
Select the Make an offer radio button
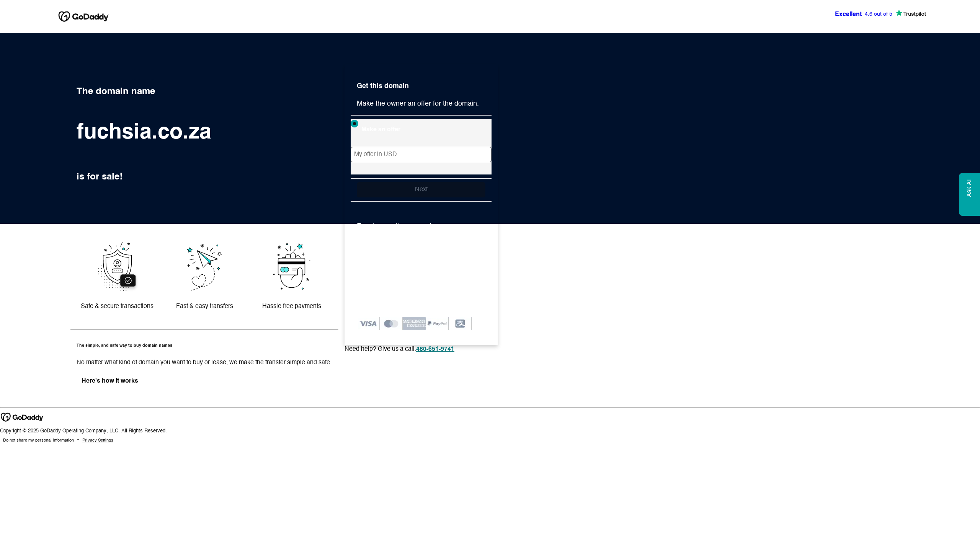(x=354, y=124)
